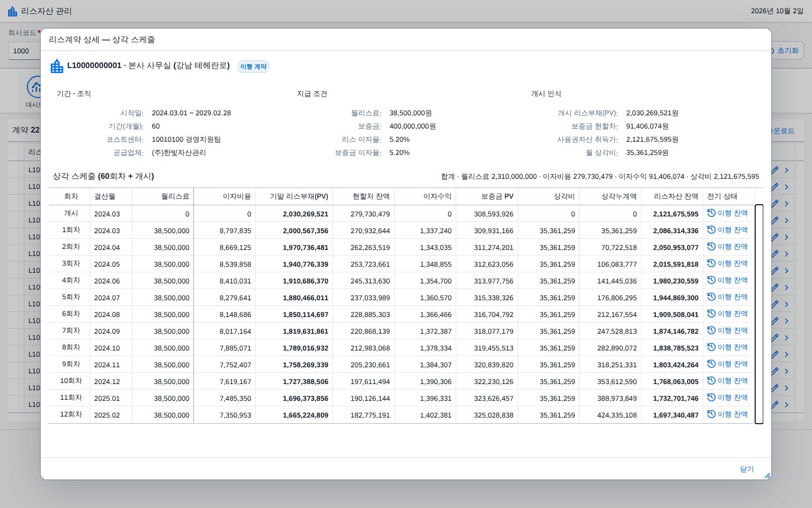812x508 pixels.
Task: Click history icon in 개시 row
Action: (712, 213)
